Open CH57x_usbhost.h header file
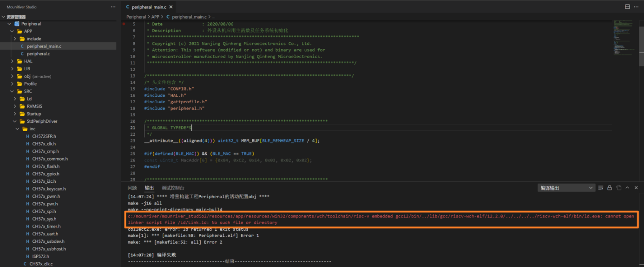644x267 pixels. click(49, 249)
